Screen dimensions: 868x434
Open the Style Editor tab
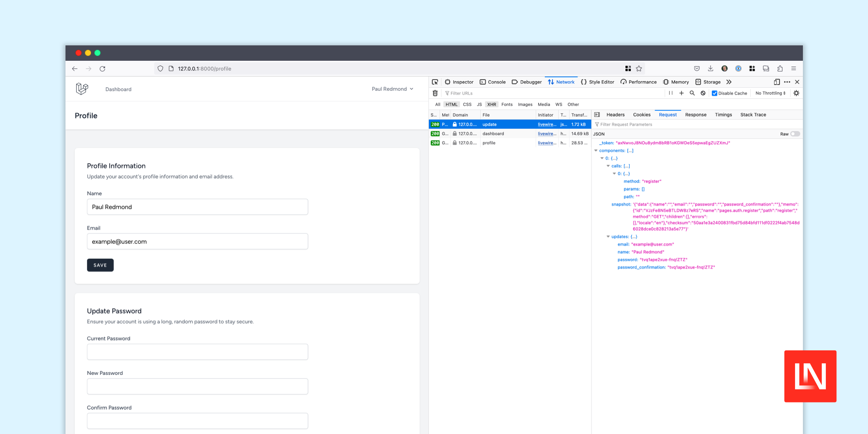597,82
